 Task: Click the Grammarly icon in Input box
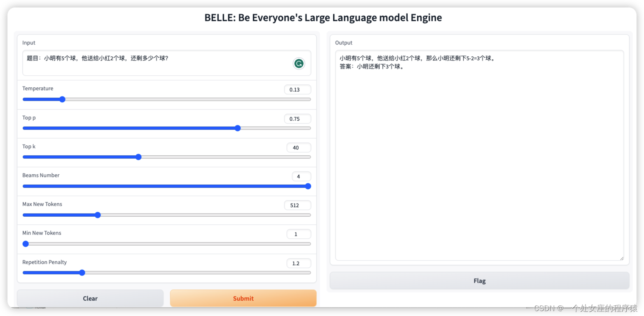299,63
